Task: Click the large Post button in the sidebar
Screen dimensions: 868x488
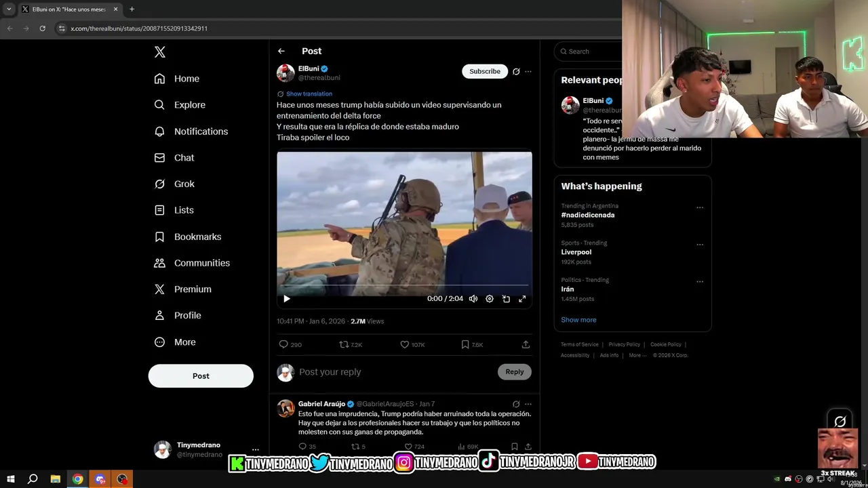Action: click(201, 376)
